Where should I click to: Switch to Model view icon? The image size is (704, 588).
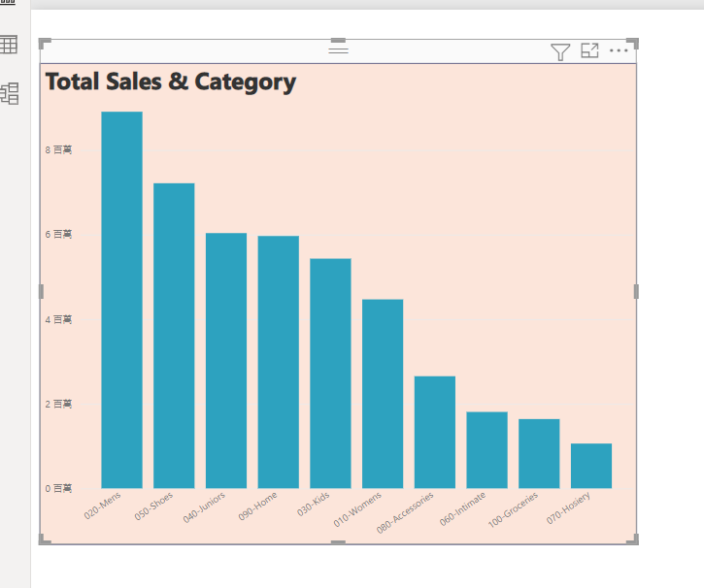point(10,93)
